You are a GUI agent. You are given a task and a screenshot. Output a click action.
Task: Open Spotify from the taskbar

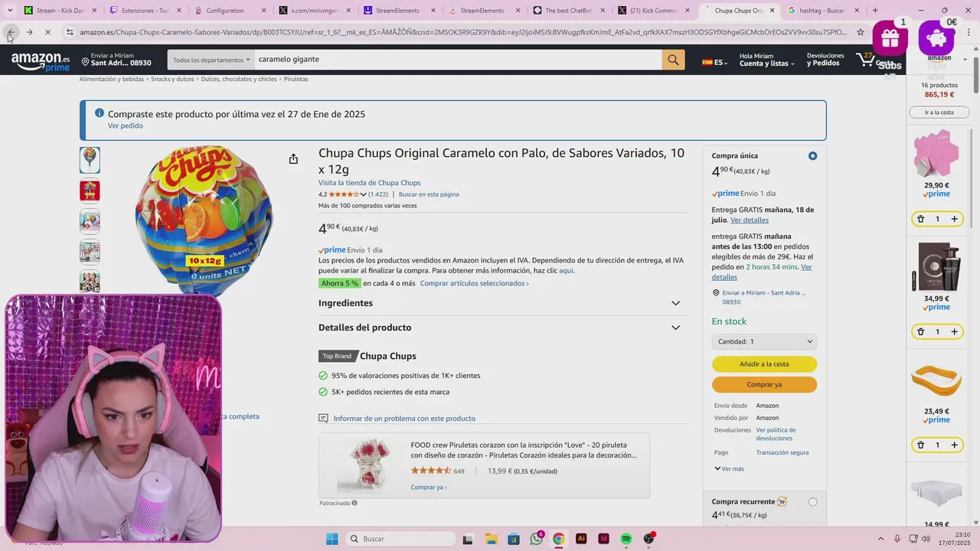point(626,539)
